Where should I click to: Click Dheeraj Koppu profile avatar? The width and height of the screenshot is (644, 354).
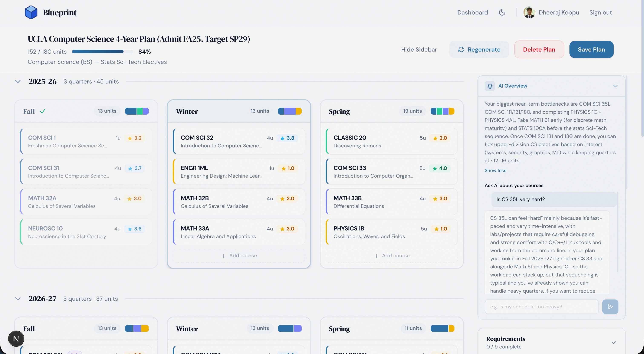pos(529,12)
